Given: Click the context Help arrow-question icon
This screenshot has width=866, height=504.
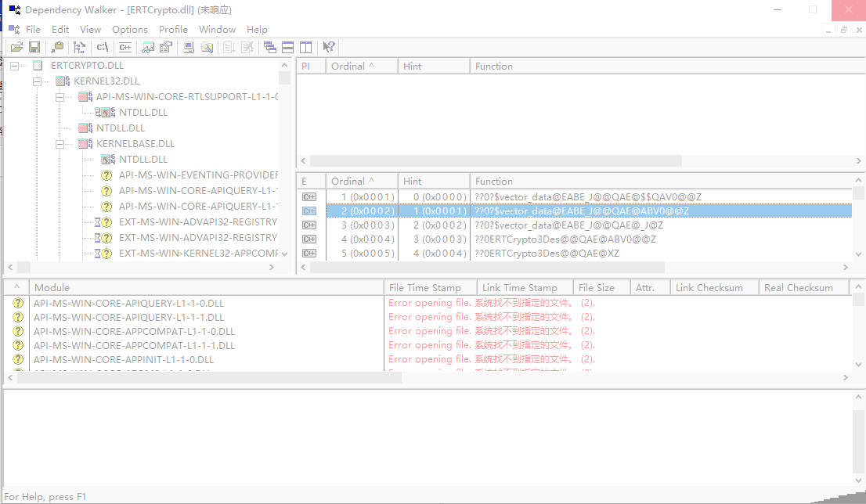Looking at the screenshot, I should [x=329, y=48].
